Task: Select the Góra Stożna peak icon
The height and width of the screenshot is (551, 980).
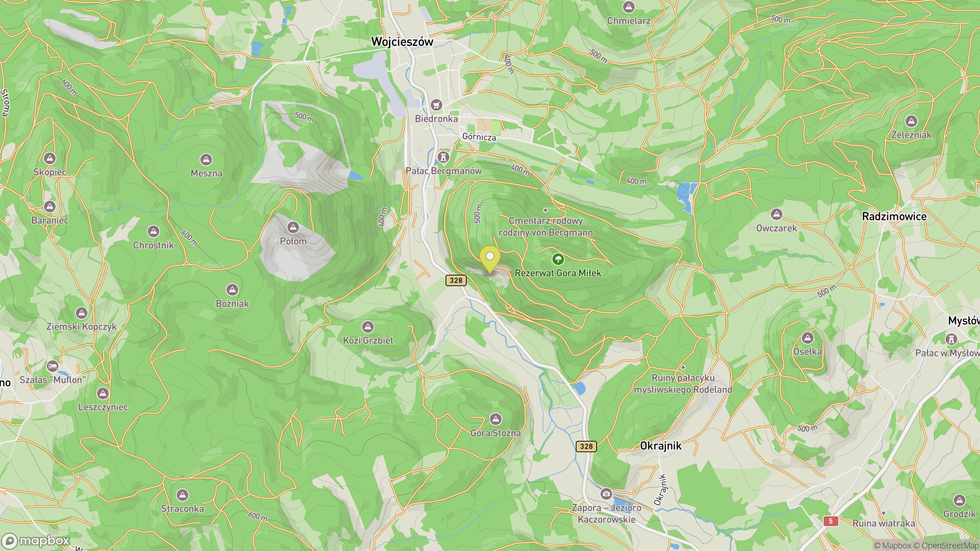Action: pos(495,419)
